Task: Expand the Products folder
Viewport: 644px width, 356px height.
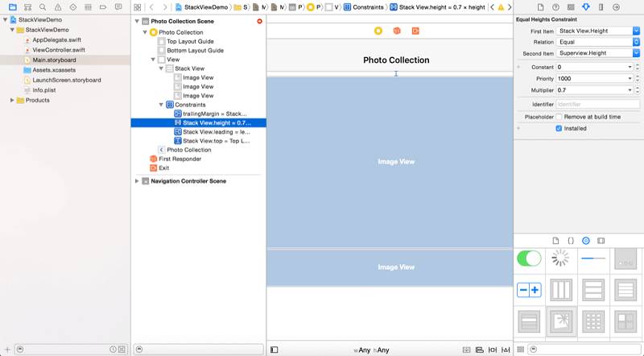Action: pos(12,100)
